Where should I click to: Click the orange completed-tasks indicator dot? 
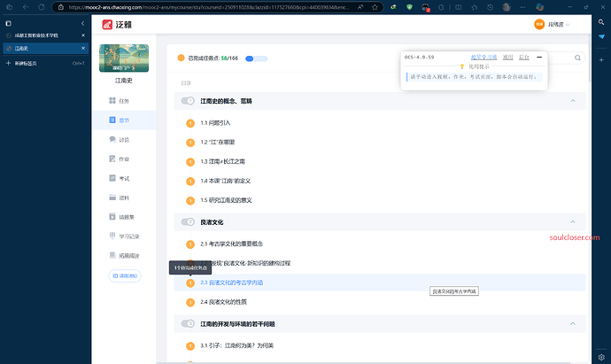point(181,58)
